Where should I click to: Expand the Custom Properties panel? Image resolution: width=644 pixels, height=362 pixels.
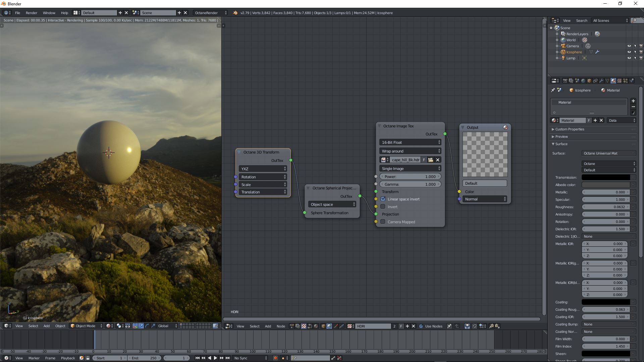tap(569, 129)
